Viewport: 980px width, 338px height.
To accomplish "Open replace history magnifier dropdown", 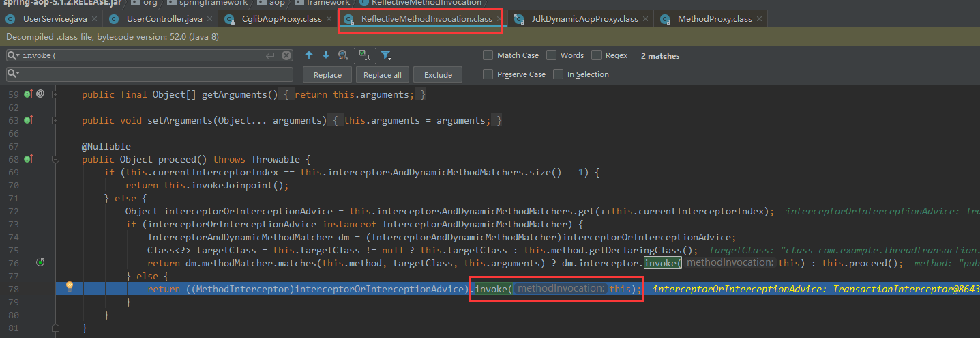I will [x=13, y=73].
